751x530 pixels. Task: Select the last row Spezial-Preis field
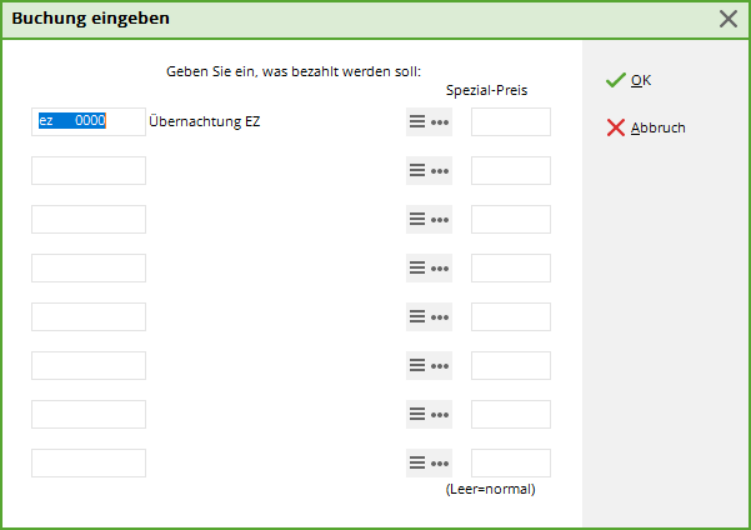pos(510,464)
